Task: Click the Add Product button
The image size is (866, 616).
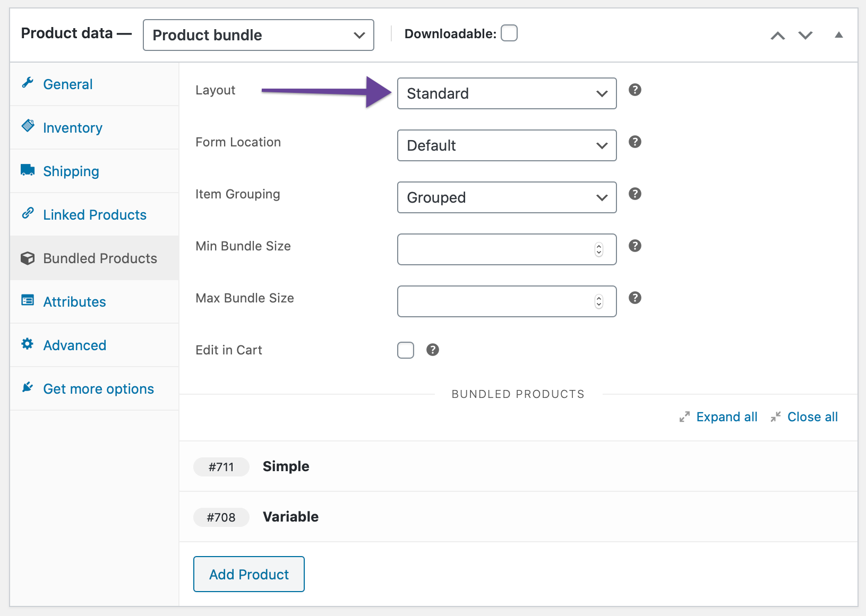Action: (x=249, y=574)
